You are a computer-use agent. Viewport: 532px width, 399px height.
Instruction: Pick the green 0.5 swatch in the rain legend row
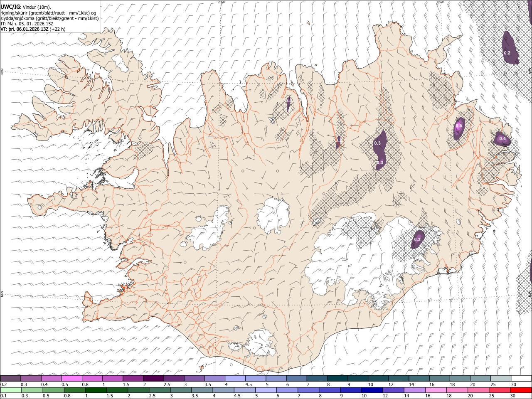(54, 390)
